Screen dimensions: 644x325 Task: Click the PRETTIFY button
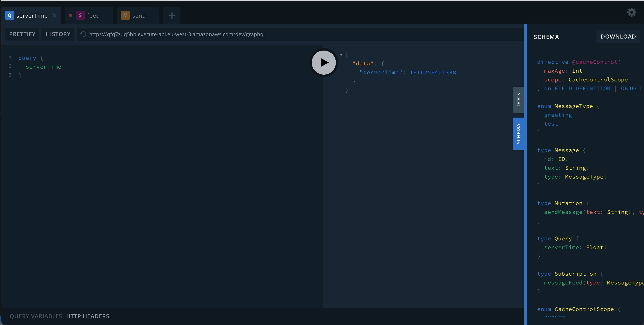pyautogui.click(x=22, y=34)
